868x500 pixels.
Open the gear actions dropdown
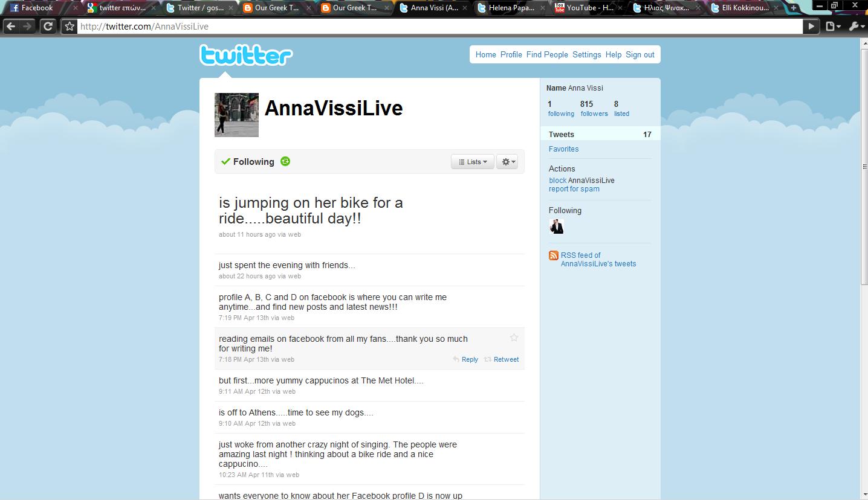point(507,162)
